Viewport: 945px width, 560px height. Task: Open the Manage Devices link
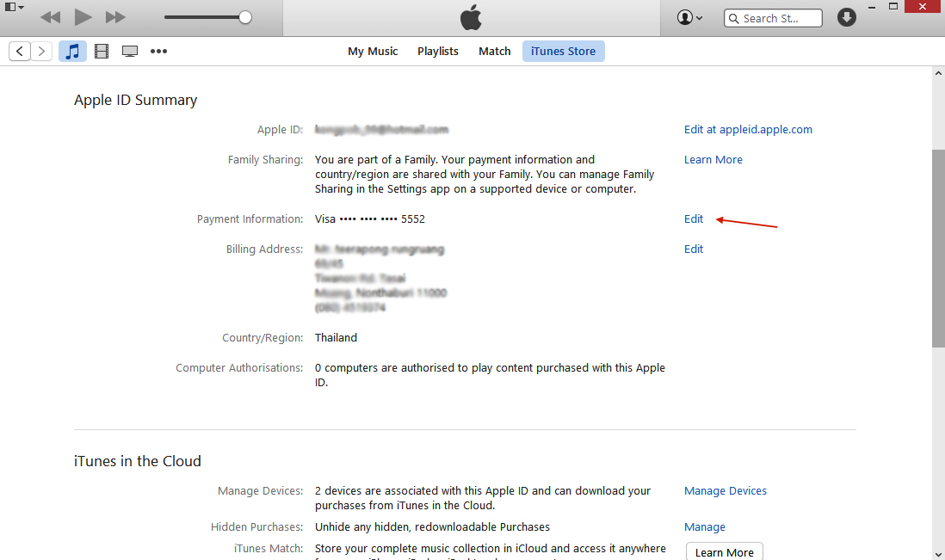725,490
